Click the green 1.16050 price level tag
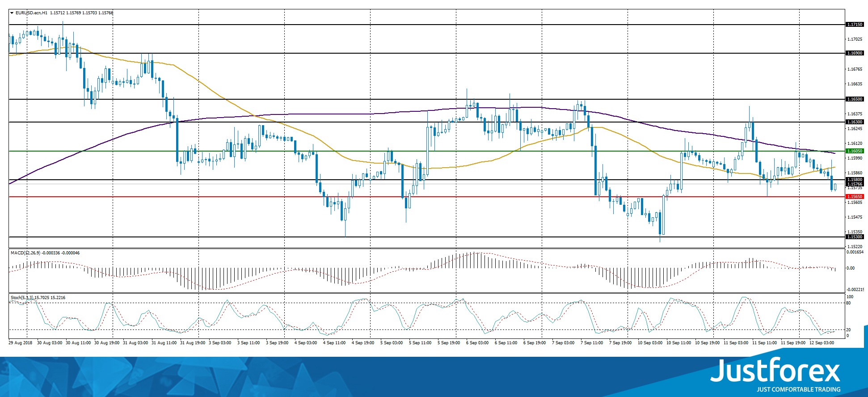This screenshot has height=397, width=868. 855,151
